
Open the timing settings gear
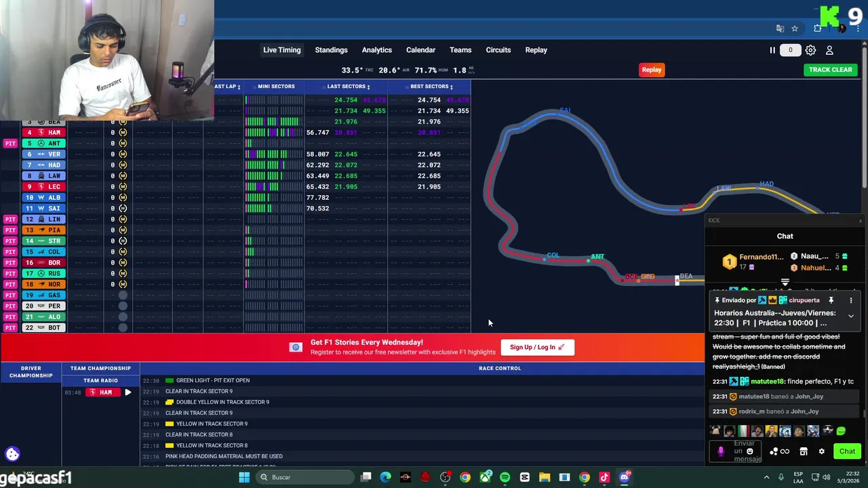(810, 50)
